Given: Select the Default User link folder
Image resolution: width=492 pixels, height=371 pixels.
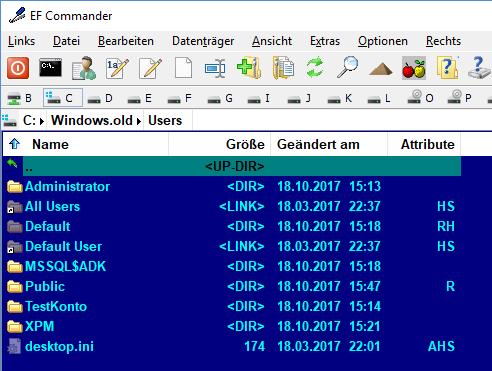Looking at the screenshot, I should tap(232, 246).
